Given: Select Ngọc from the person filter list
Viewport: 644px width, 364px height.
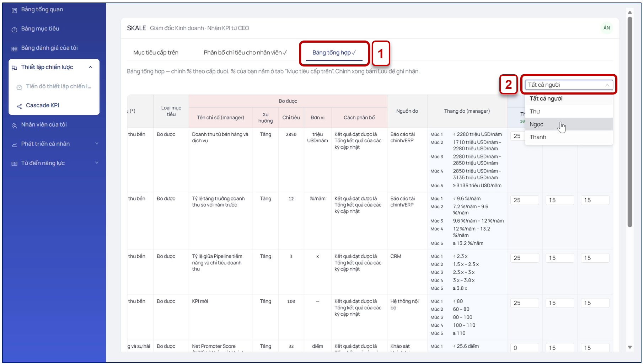Looking at the screenshot, I should 569,124.
